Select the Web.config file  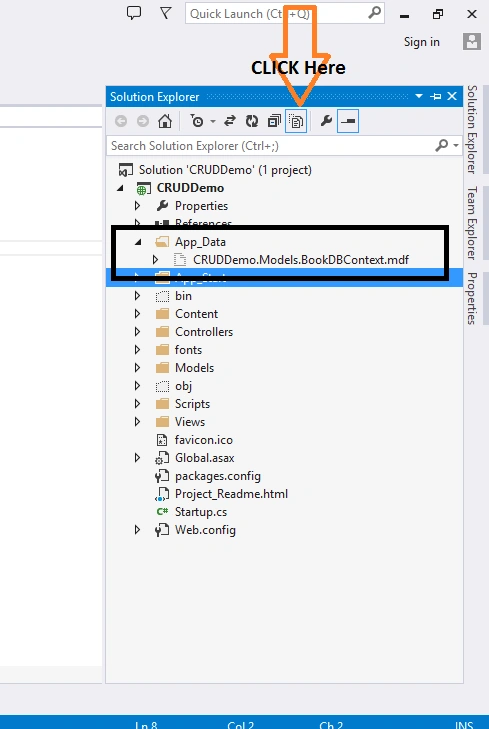pos(205,530)
